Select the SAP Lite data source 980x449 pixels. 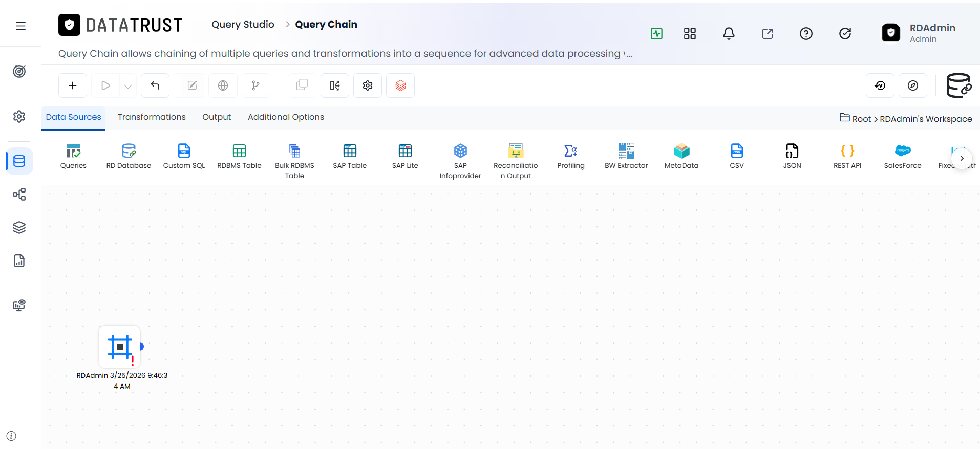click(405, 156)
